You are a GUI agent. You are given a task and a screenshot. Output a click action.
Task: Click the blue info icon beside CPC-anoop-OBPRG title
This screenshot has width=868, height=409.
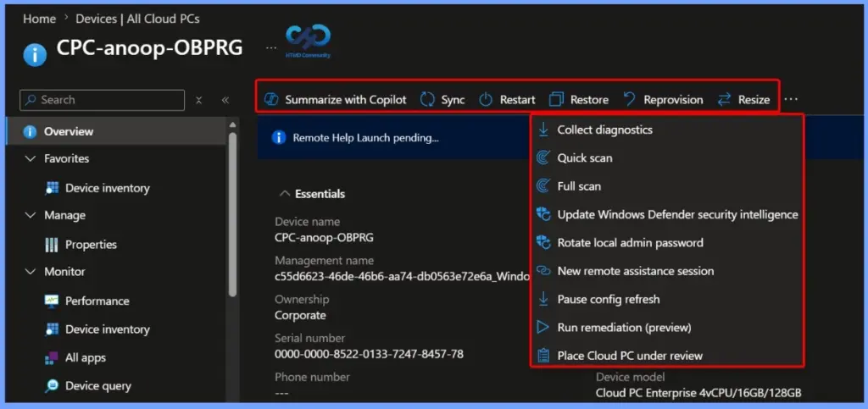35,55
